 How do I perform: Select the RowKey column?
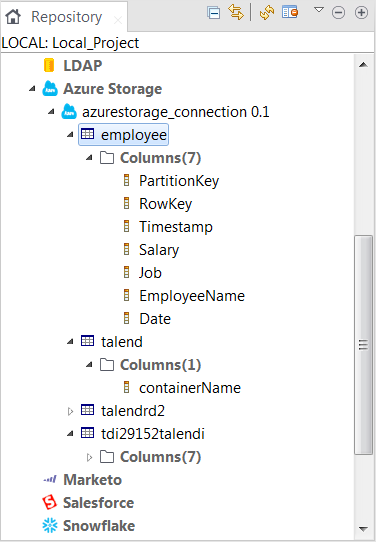(x=165, y=204)
